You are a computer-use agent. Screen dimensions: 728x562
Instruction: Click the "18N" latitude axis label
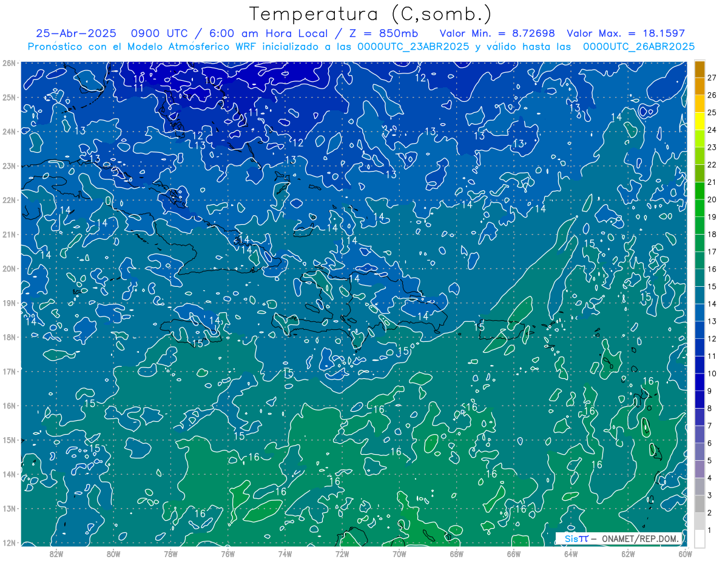point(9,337)
